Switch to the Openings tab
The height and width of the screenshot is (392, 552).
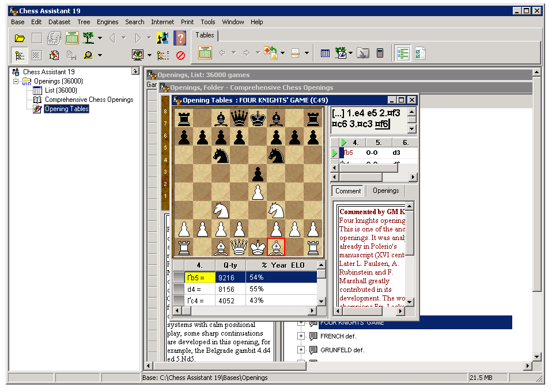tap(385, 191)
